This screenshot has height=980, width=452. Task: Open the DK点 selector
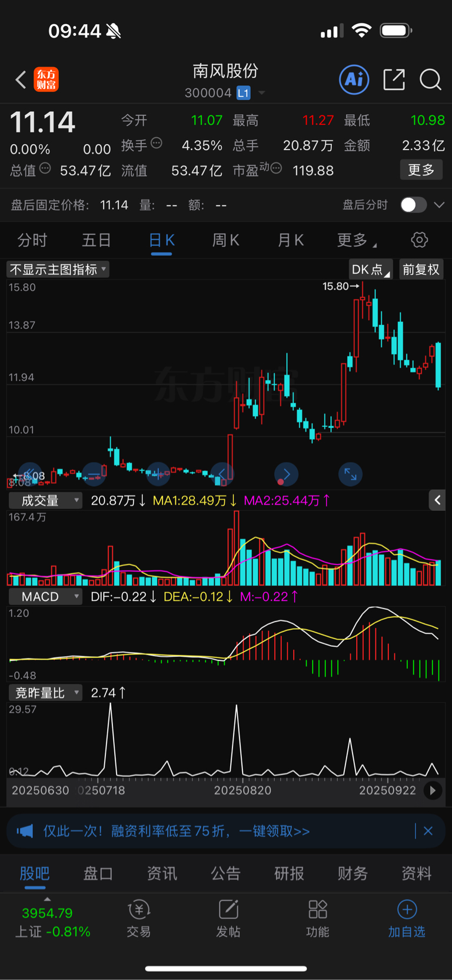(370, 270)
